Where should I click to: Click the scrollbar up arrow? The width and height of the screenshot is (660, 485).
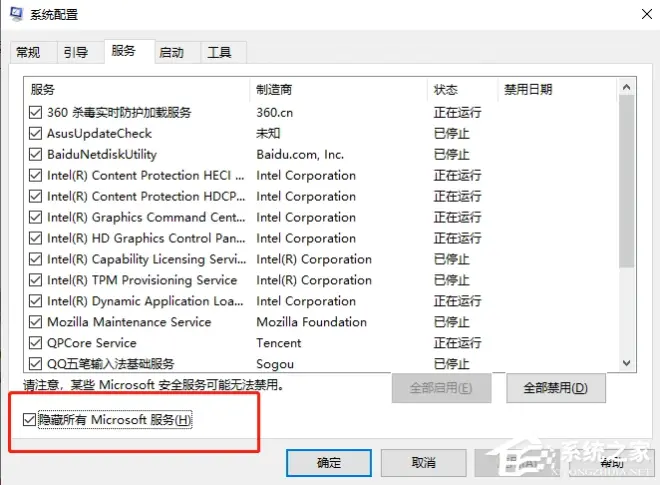pos(626,87)
